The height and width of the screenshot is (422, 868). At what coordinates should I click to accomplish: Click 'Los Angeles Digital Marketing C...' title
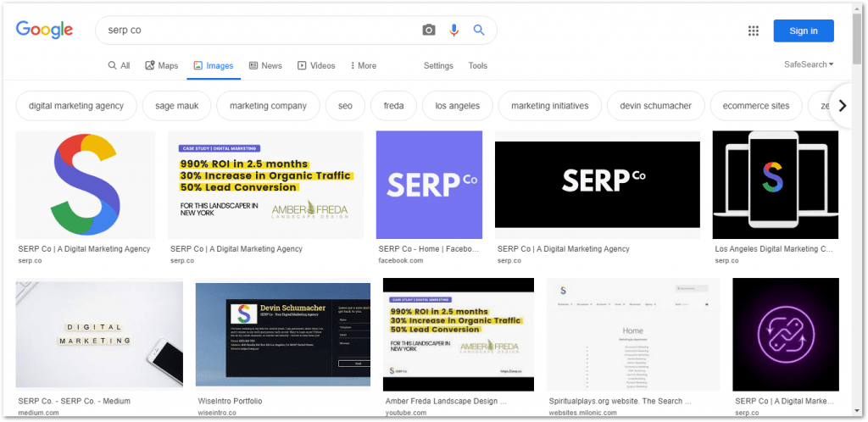[774, 249]
